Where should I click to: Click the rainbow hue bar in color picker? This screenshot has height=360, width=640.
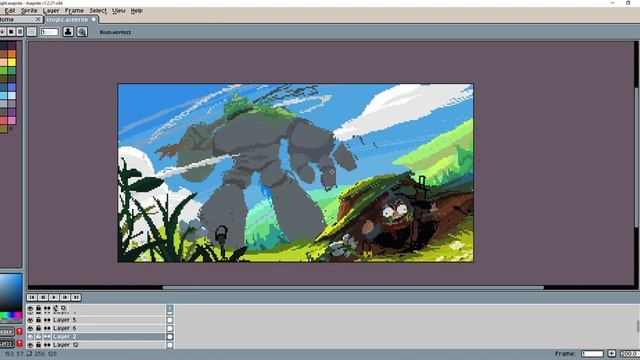(x=11, y=316)
